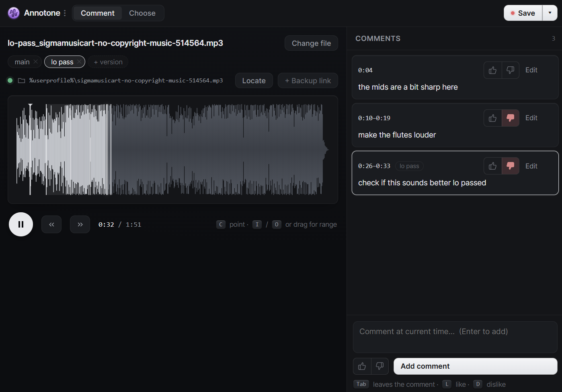
Task: Edit the 0:10–0:19 flutes comment
Action: [x=531, y=118]
